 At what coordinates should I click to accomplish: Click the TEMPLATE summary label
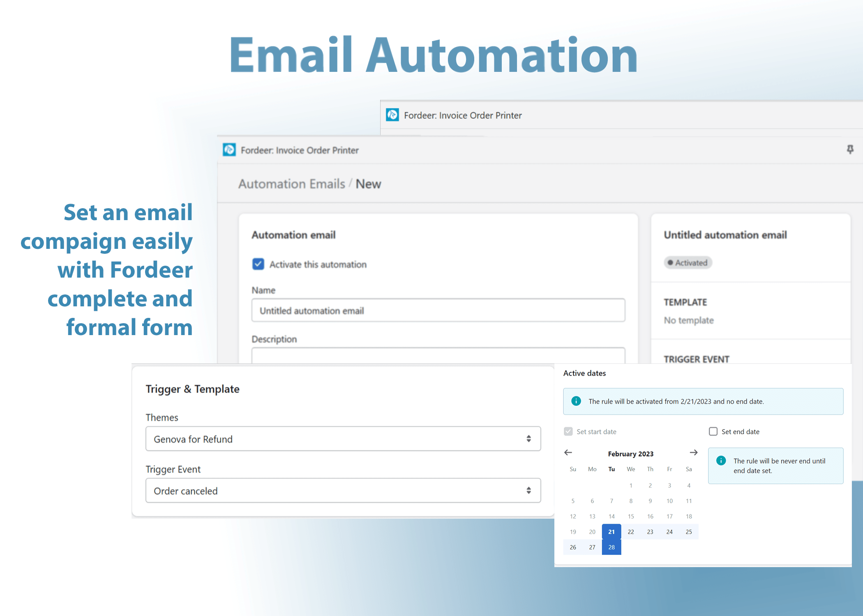click(x=685, y=302)
